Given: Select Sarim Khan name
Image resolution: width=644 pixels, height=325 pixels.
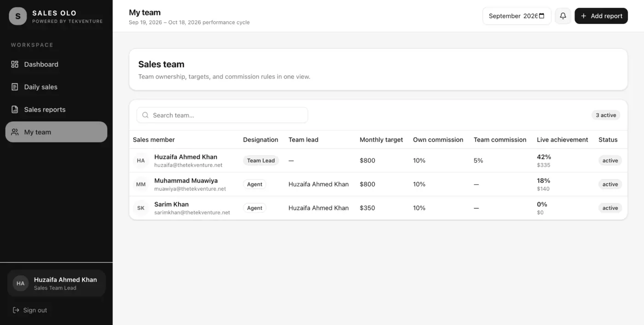Looking at the screenshot, I should [172, 204].
